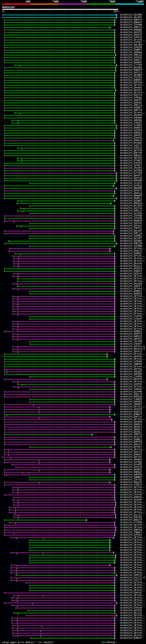
Task: Select the UniRef100_Q2UTJ6 label
Action: [x=131, y=208]
